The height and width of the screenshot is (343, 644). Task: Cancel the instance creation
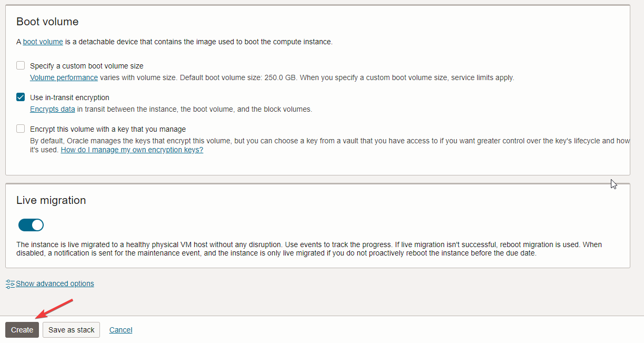[x=120, y=330]
